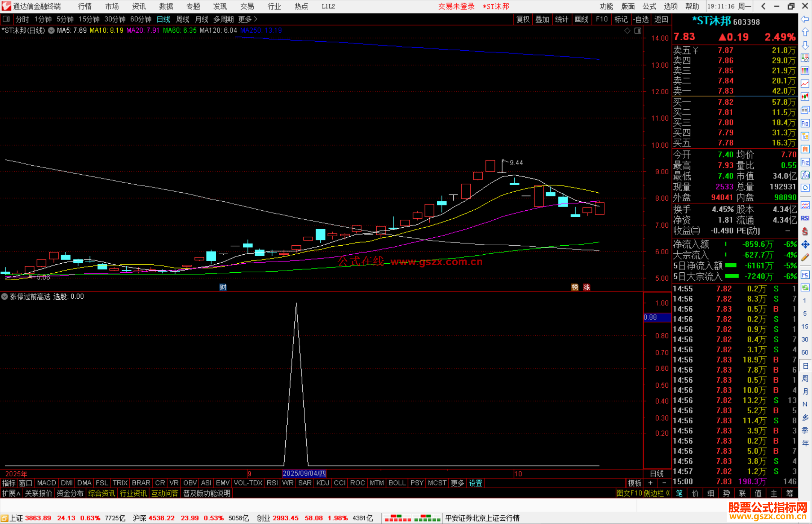Toggle the MA indicator visibility circle
The width and height of the screenshot is (812, 524).
(51, 30)
